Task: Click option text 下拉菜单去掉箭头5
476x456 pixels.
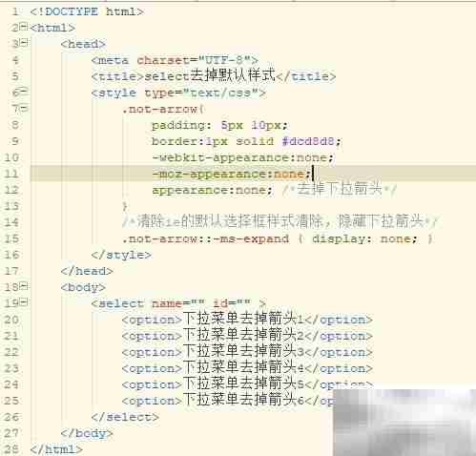Action: point(243,384)
